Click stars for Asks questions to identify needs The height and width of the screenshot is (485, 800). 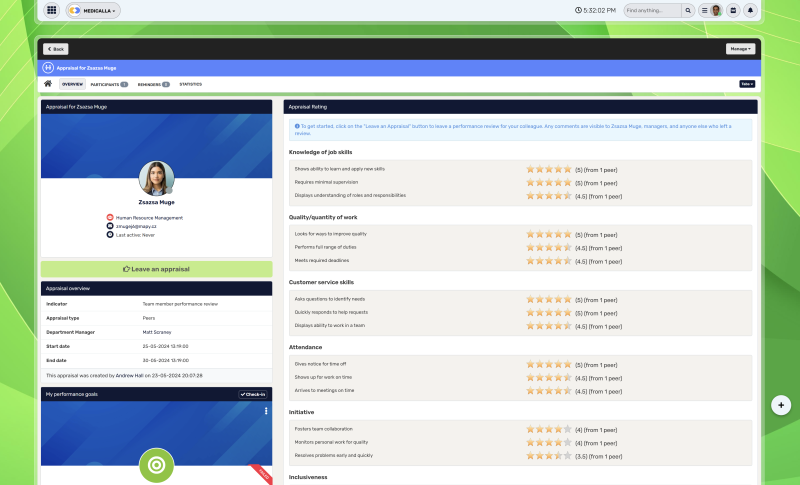549,299
